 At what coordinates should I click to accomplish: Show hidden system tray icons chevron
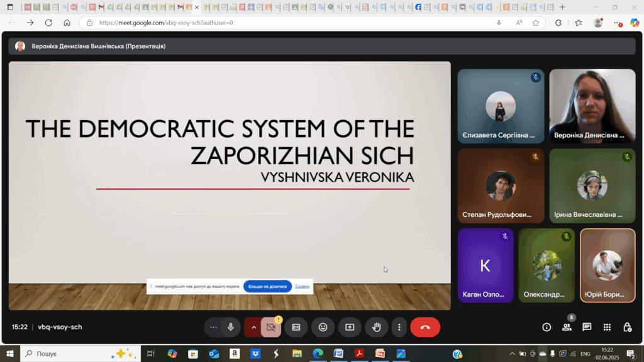[x=512, y=354]
